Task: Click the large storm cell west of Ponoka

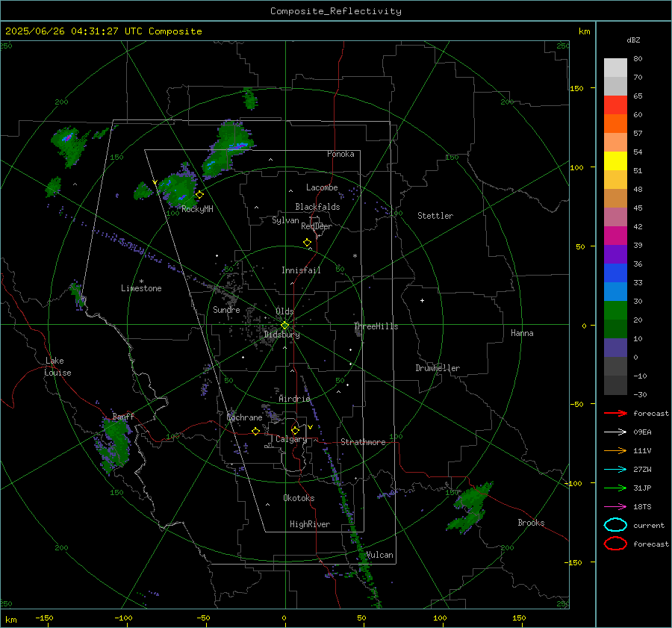Action: (227, 148)
